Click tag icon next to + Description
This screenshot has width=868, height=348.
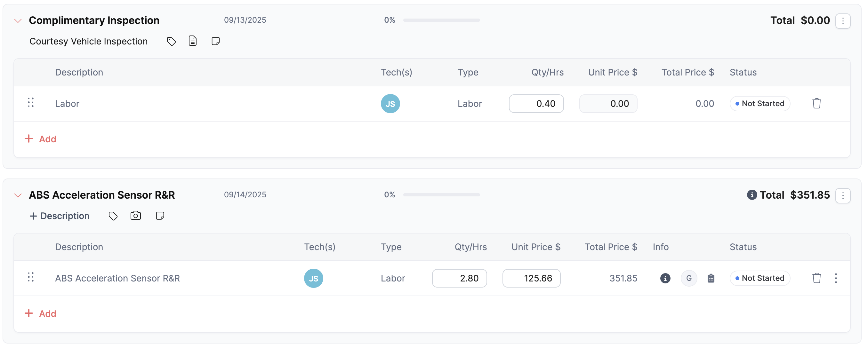[113, 216]
